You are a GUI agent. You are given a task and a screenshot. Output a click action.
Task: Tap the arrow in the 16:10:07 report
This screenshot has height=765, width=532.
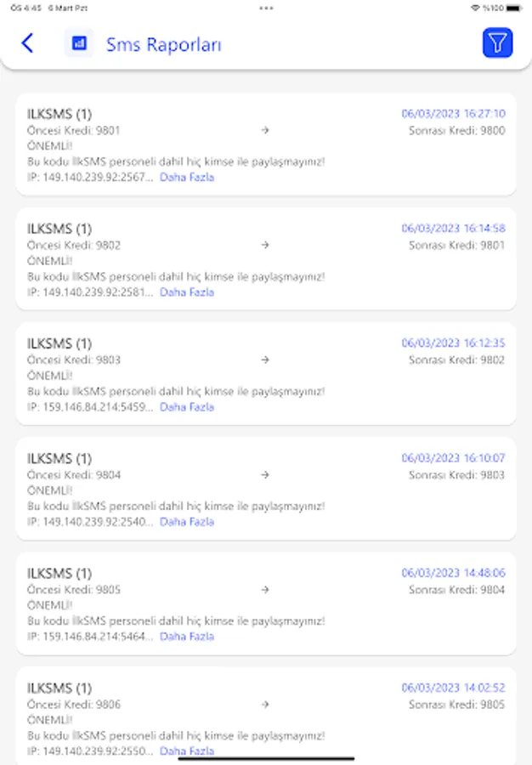tap(265, 474)
